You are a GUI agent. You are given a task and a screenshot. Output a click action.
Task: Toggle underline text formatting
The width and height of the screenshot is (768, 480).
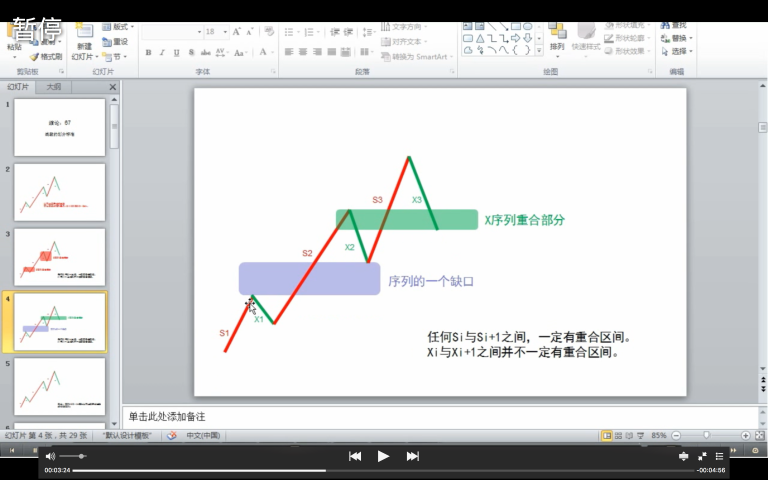[x=176, y=53]
